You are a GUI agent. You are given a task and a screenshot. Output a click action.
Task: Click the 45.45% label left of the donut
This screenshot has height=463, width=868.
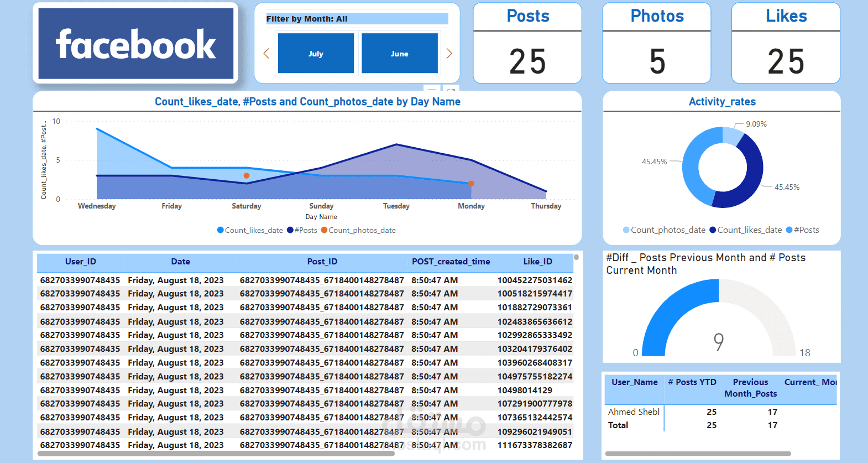tap(654, 162)
